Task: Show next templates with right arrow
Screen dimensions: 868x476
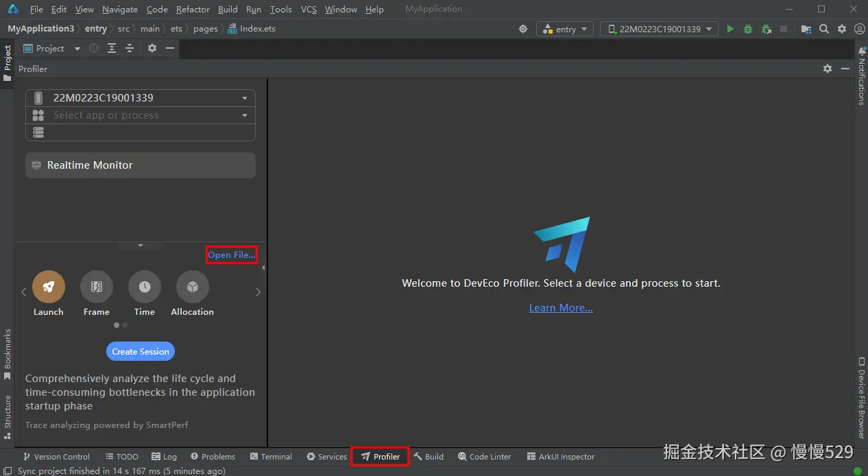Action: tap(258, 292)
